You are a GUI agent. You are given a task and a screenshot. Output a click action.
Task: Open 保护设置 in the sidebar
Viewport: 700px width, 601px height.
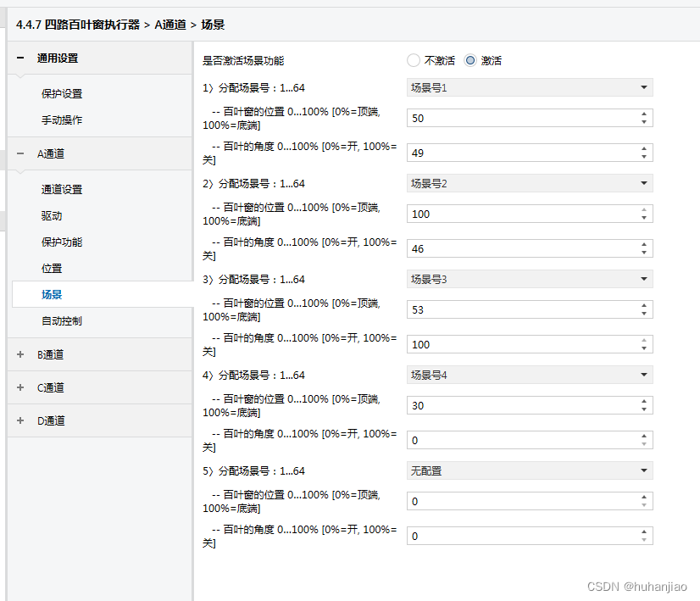pyautogui.click(x=62, y=94)
